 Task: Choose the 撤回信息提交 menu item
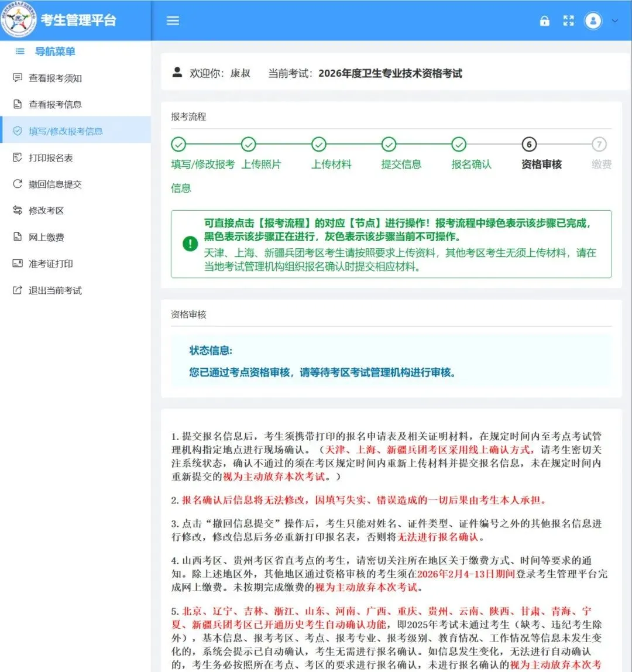75,184
